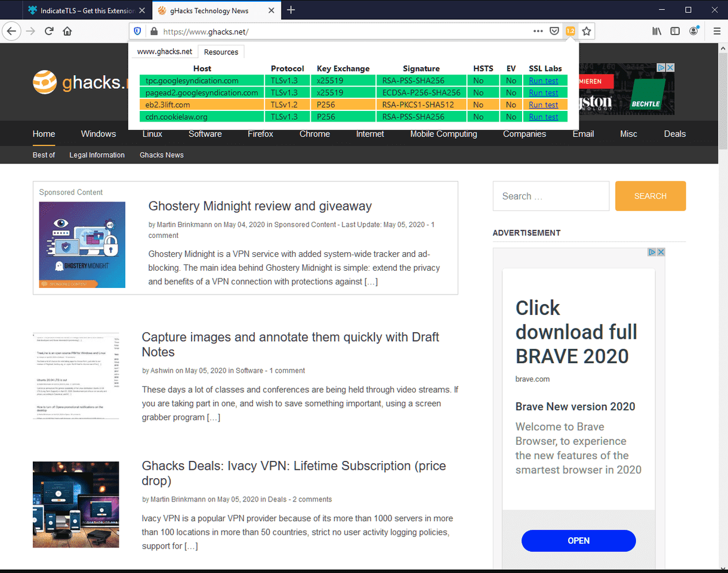Open the Internet navigation item
Viewport: 728px width, 573px height.
coord(370,134)
